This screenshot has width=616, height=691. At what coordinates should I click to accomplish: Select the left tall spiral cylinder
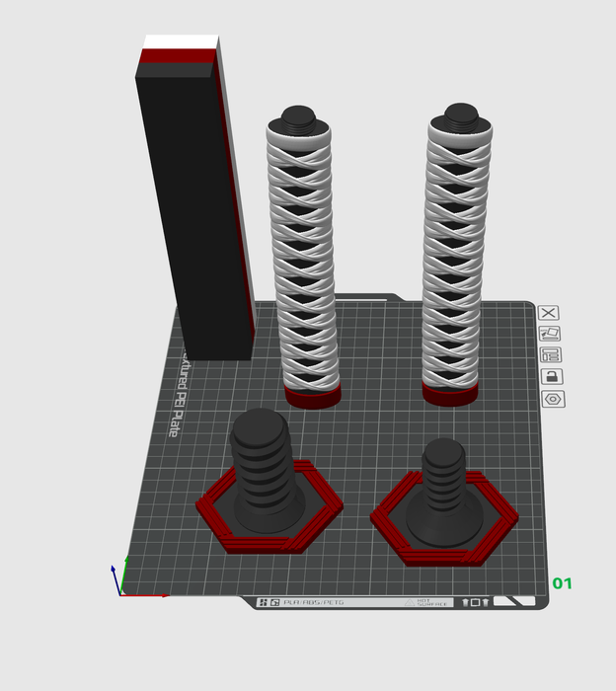click(x=304, y=257)
